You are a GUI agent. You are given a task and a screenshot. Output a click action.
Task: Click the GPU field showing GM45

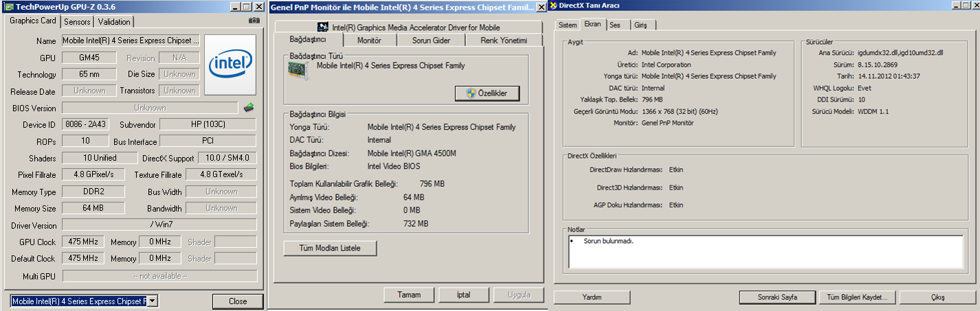[89, 58]
